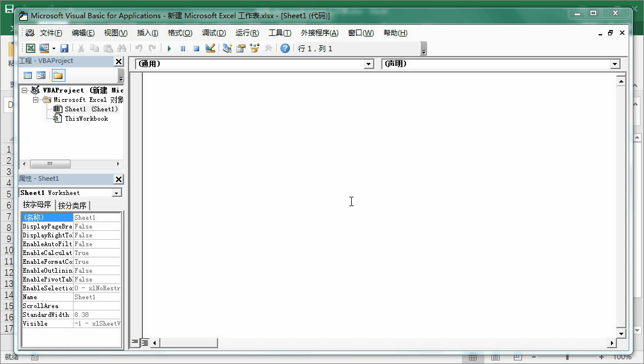Click the View Microsoft Excel icon
The height and width of the screenshot is (364, 644).
(30, 48)
